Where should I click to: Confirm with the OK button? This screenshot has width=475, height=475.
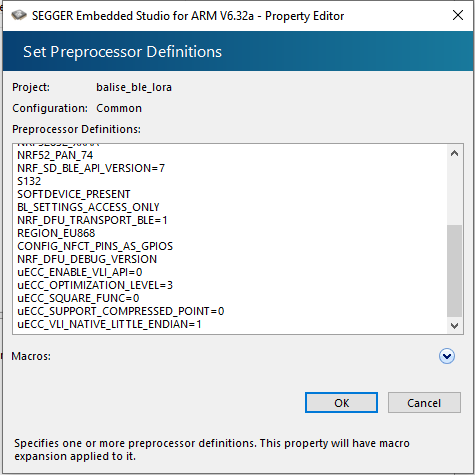pos(341,403)
